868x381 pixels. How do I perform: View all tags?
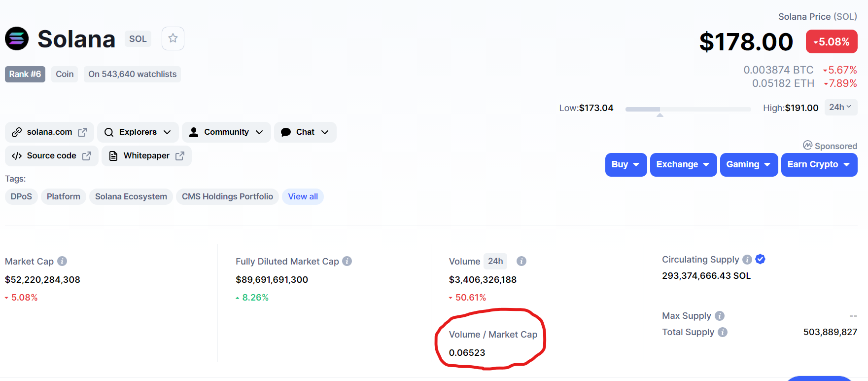click(x=303, y=196)
